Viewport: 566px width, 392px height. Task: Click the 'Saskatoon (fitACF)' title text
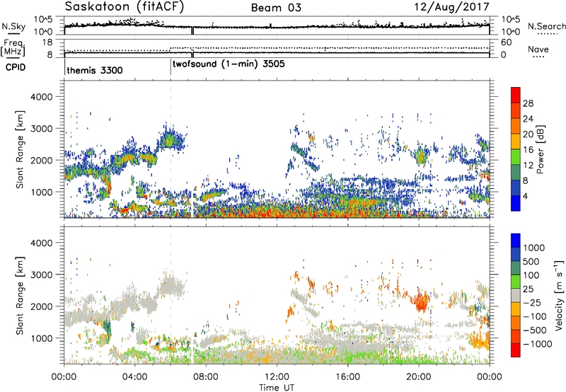pos(124,6)
